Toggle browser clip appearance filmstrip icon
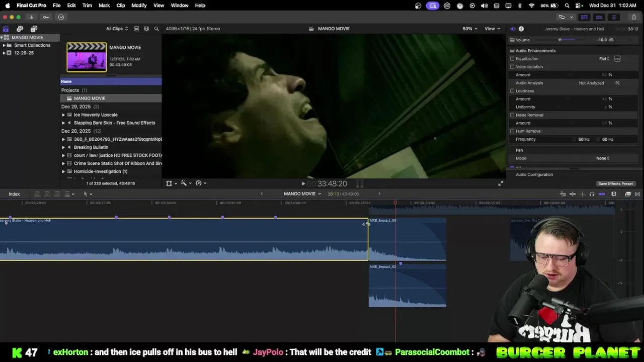This screenshot has width=644, height=362. (x=146, y=29)
